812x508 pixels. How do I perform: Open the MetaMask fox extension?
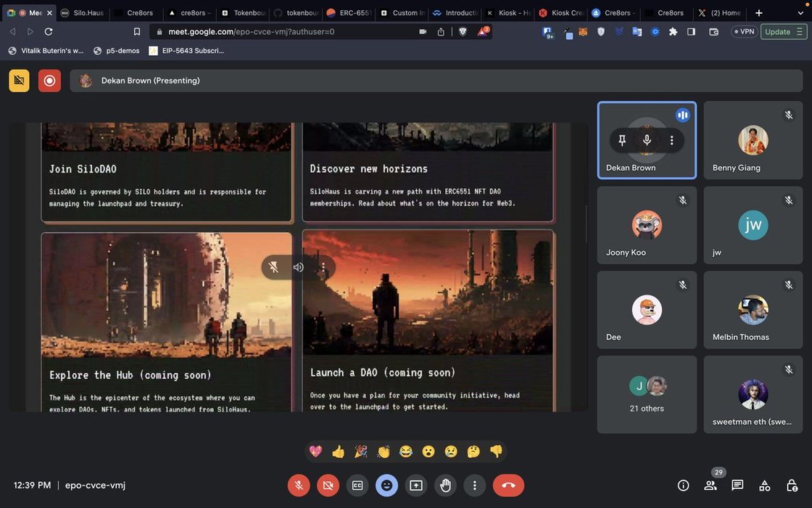[x=583, y=32]
